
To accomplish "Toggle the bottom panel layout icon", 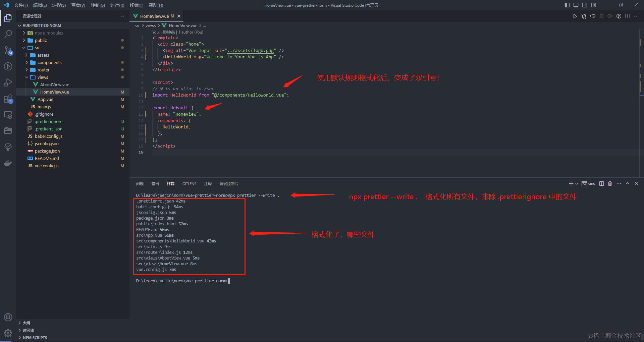I will point(576,5).
